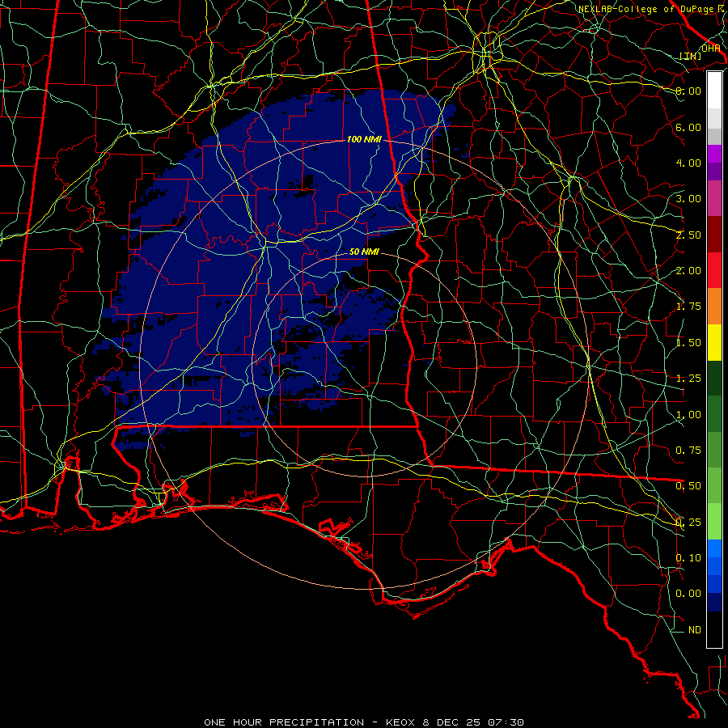Image resolution: width=728 pixels, height=728 pixels.
Task: Click the 2.00 legend value
Action: [688, 271]
